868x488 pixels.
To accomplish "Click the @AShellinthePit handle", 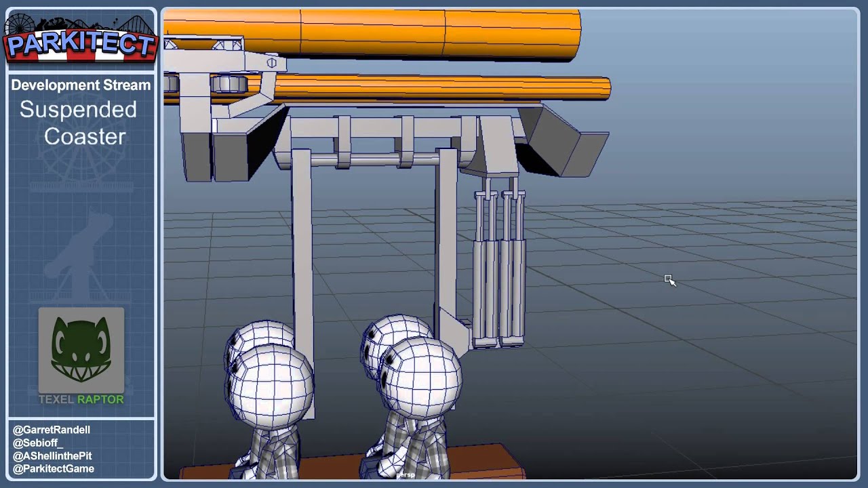I will 52,455.
